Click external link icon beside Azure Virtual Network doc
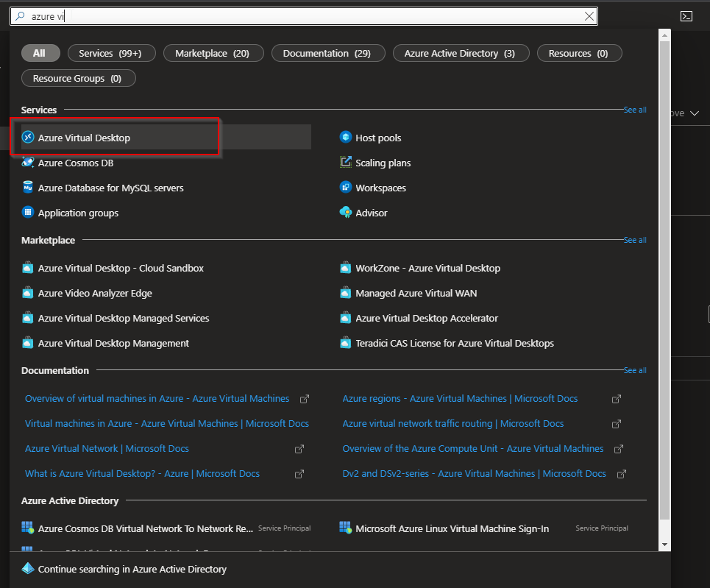 click(299, 449)
